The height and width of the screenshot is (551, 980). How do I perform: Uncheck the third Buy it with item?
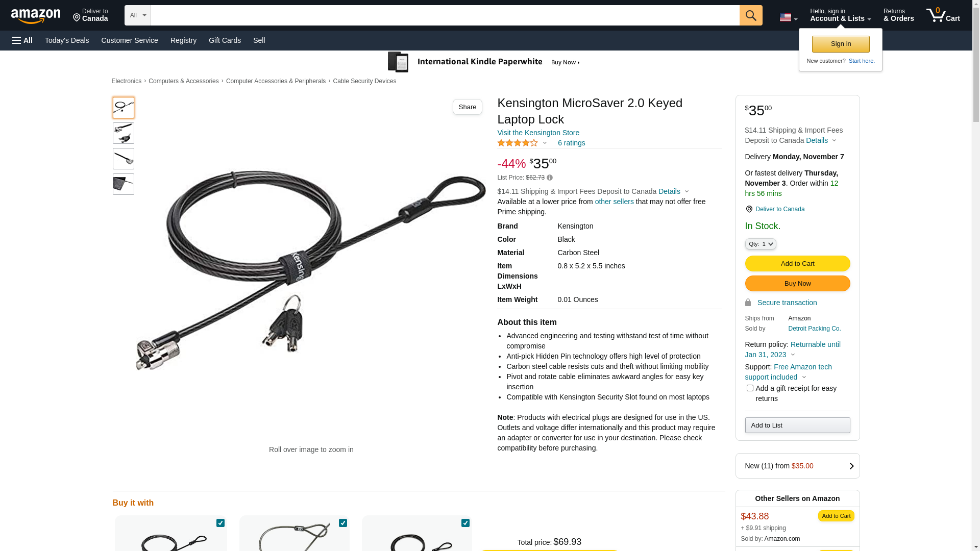[x=465, y=523]
